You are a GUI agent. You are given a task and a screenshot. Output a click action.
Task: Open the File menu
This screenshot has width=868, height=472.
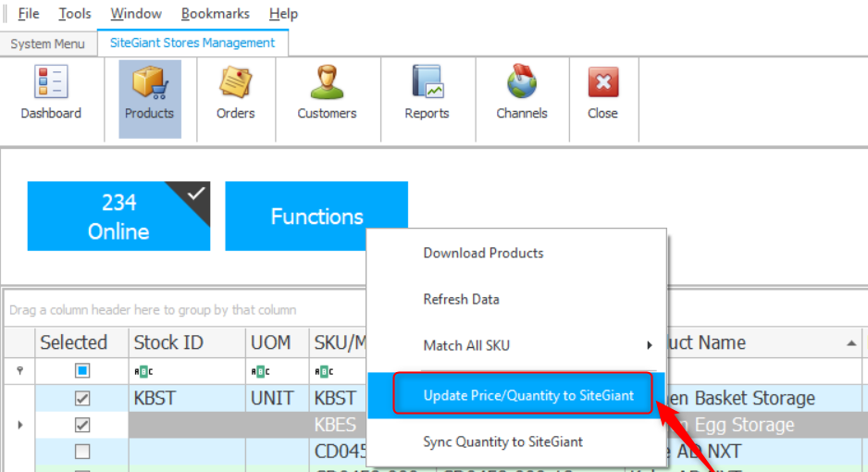(29, 13)
